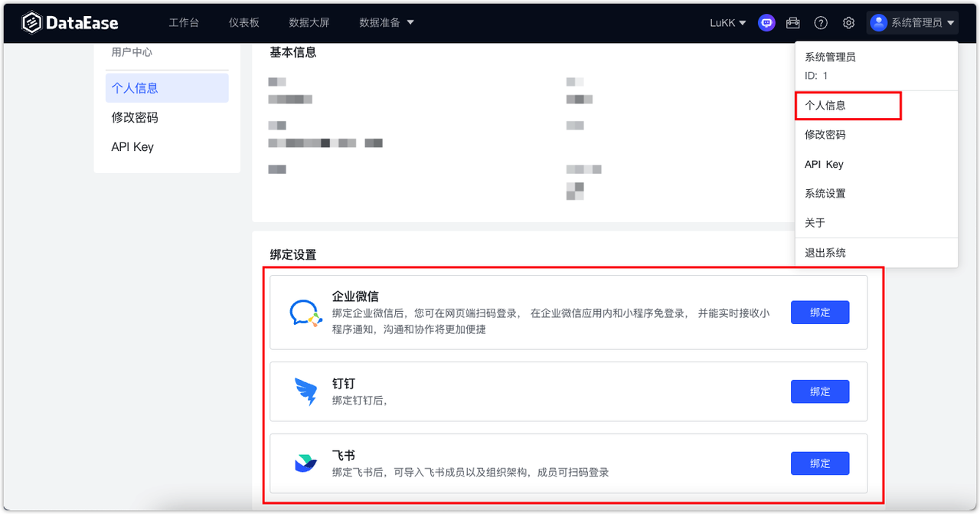Viewport: 980px width, 514px height.
Task: Open the toolbox icon in header
Action: pyautogui.click(x=793, y=23)
